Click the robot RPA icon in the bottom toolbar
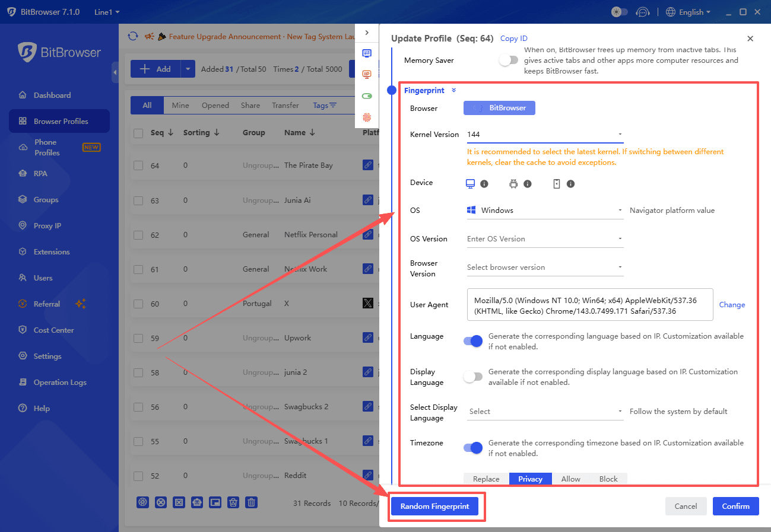Screen dimensions: 771x532 197,502
